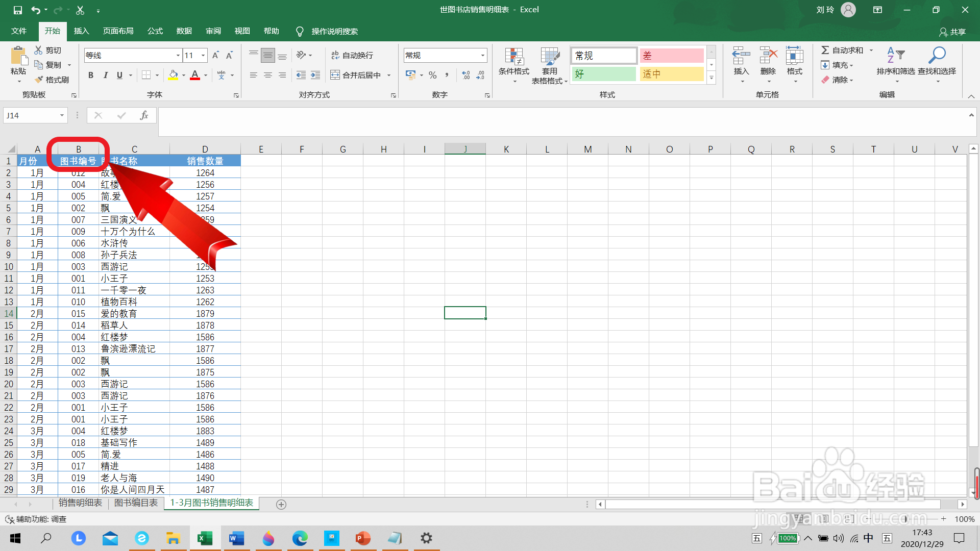Switch to the Page Layout (页面布局) tab
The image size is (980, 551).
pos(118,31)
